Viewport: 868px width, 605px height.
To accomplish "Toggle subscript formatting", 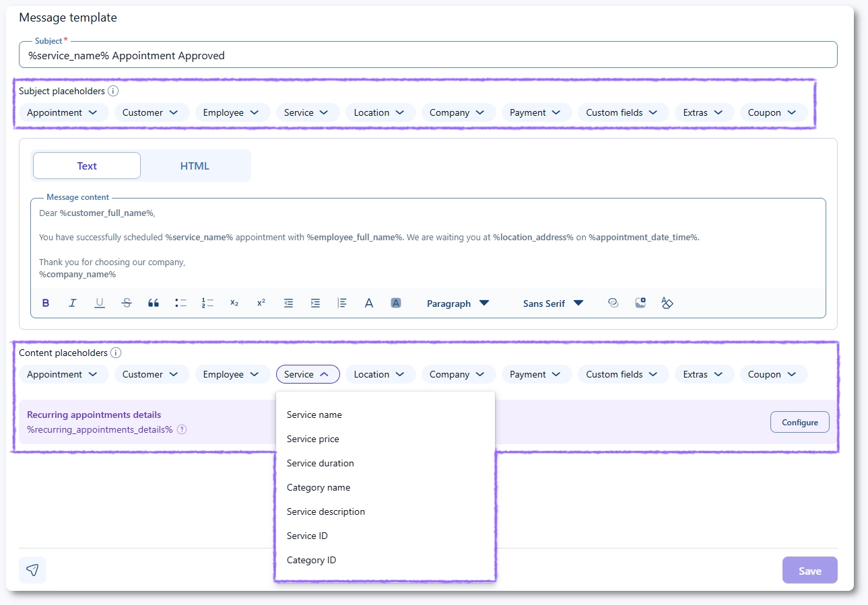I will coord(234,304).
